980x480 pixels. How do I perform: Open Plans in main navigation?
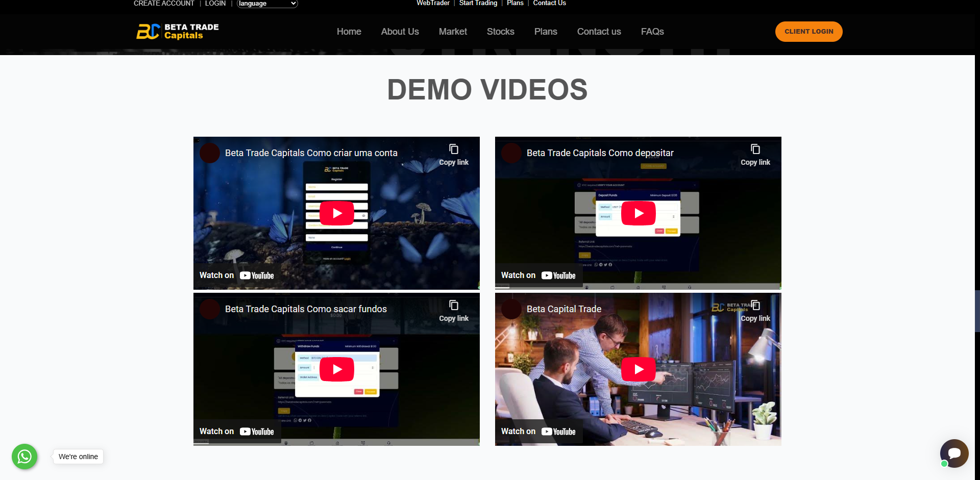tap(546, 32)
